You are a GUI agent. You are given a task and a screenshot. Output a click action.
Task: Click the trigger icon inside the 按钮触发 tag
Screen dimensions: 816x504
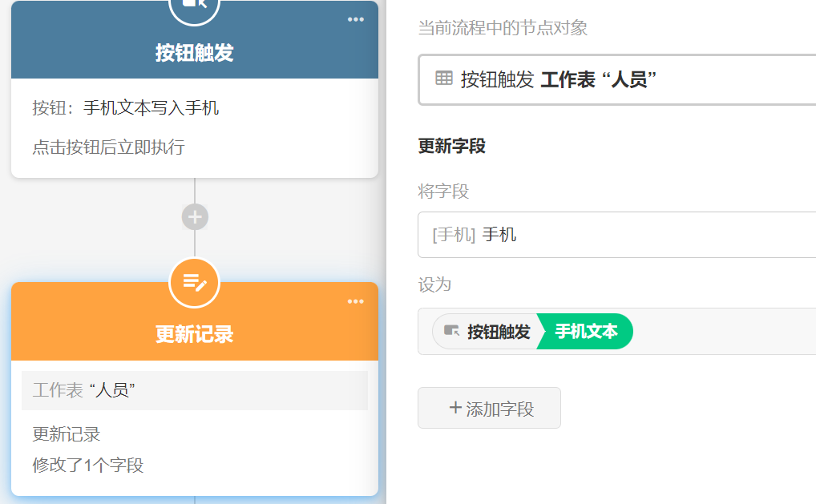pyautogui.click(x=451, y=331)
